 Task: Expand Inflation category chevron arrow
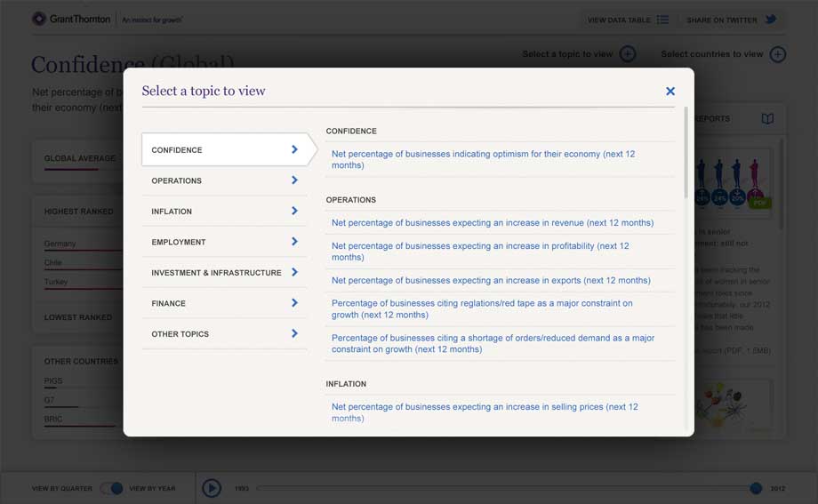pyautogui.click(x=294, y=211)
